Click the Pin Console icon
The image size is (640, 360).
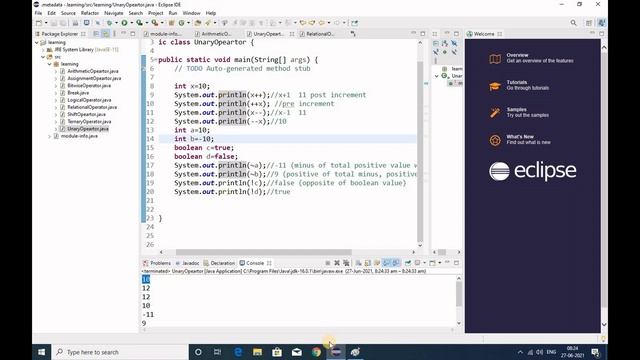407,263
